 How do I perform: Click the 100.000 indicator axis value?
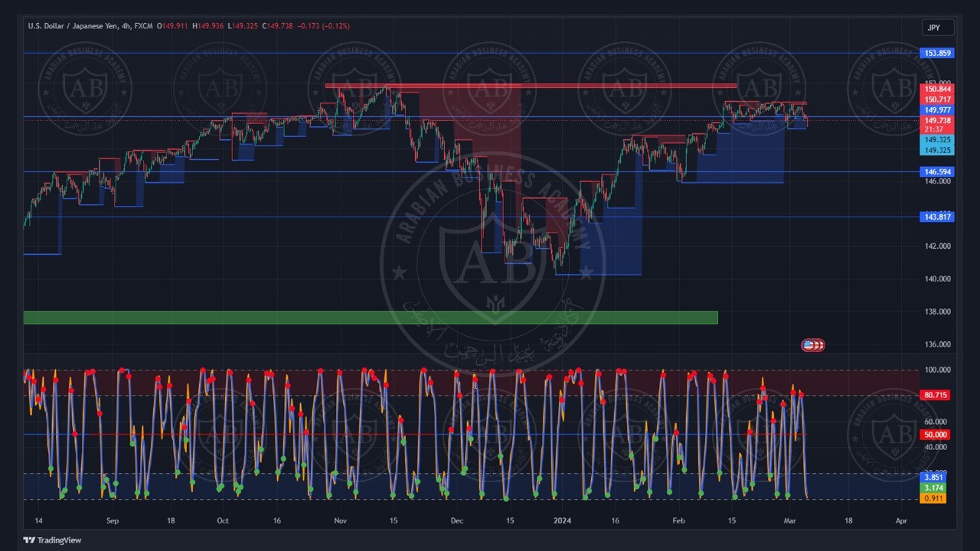point(937,370)
